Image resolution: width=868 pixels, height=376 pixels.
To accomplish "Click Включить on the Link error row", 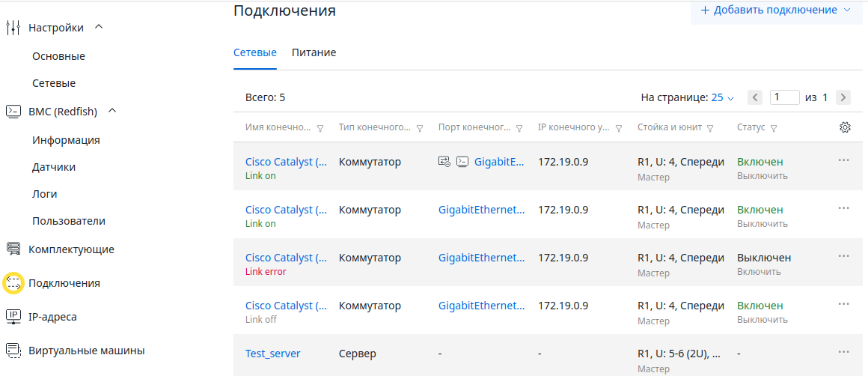I will (x=759, y=272).
